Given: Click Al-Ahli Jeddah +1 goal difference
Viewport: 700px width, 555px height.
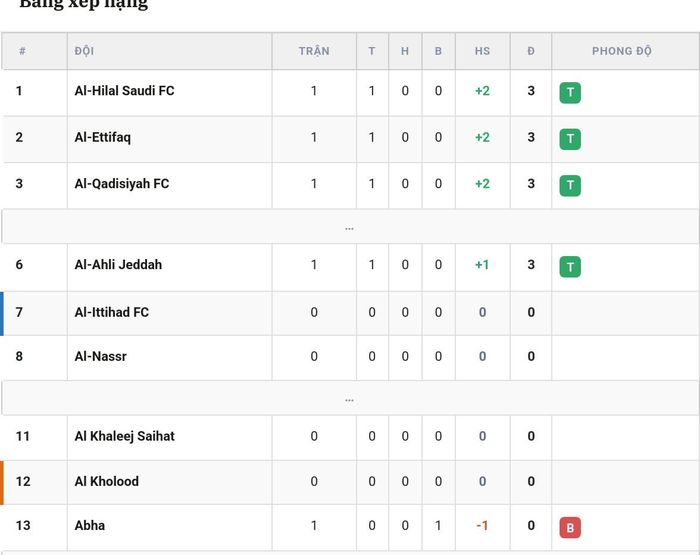Looking at the screenshot, I should tap(482, 265).
